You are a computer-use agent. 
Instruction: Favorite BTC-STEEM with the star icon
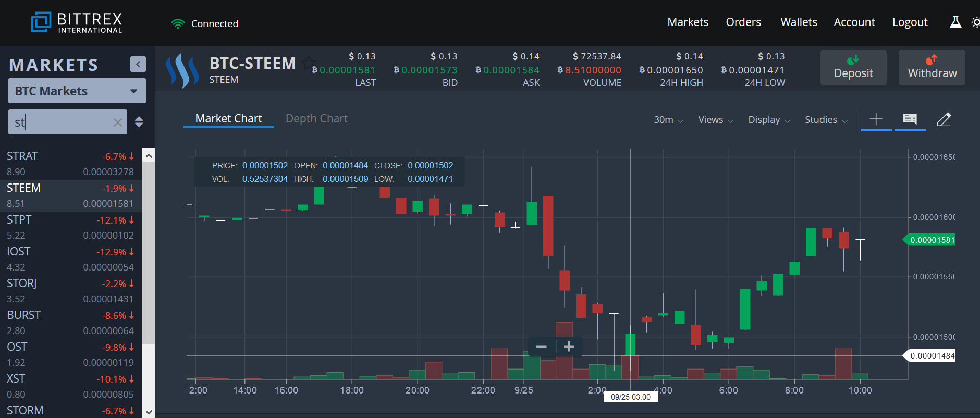point(309,63)
